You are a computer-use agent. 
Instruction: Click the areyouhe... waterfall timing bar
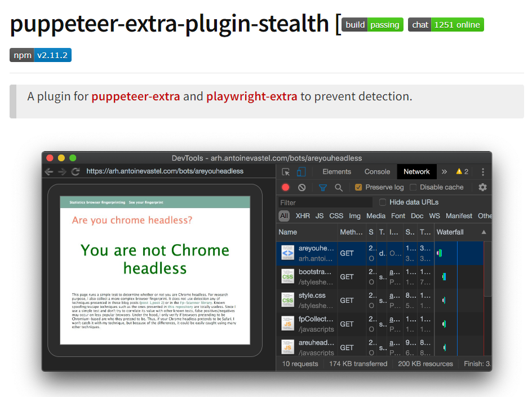440,253
